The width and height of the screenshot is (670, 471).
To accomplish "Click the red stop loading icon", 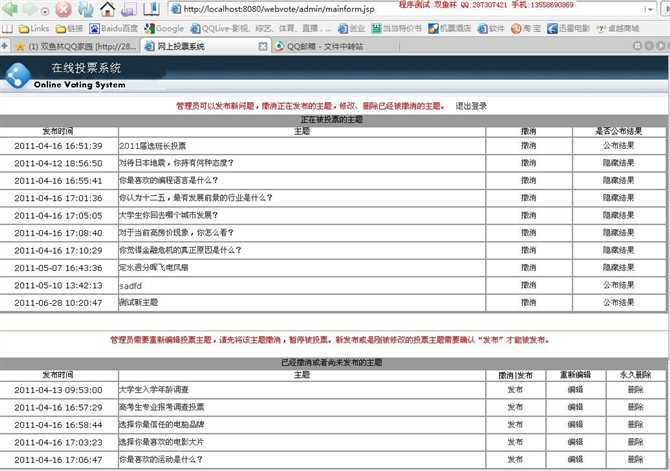I will click(63, 9).
